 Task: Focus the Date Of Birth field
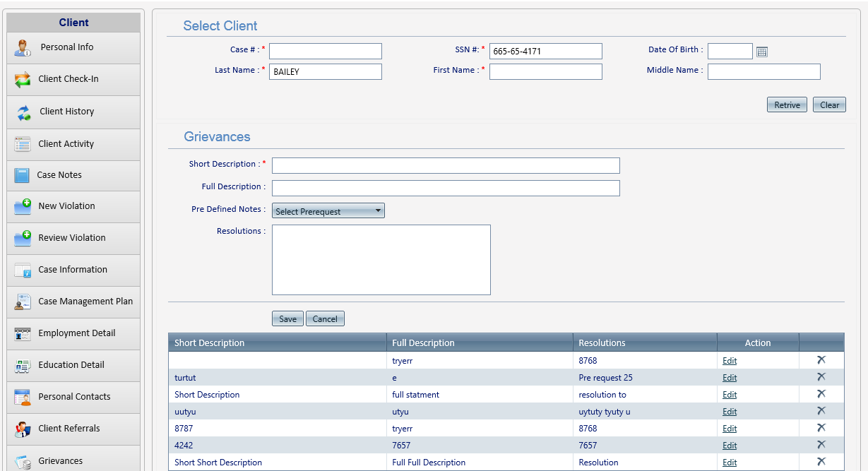[730, 51]
